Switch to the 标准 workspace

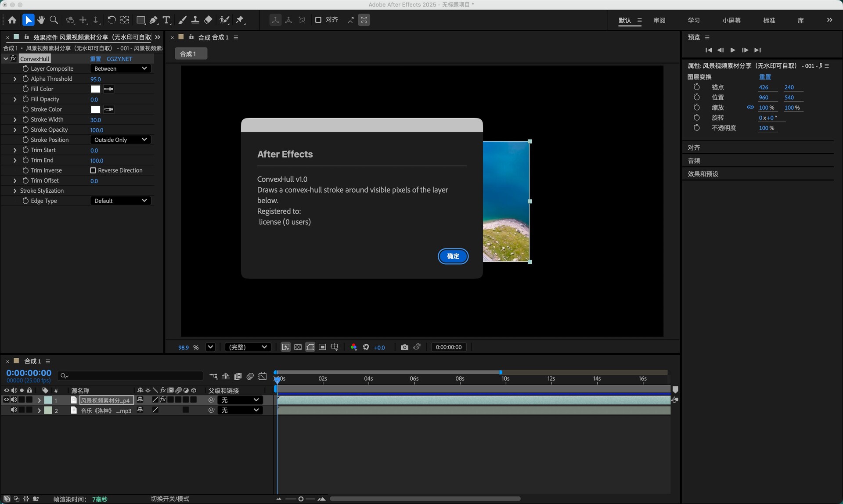point(769,21)
